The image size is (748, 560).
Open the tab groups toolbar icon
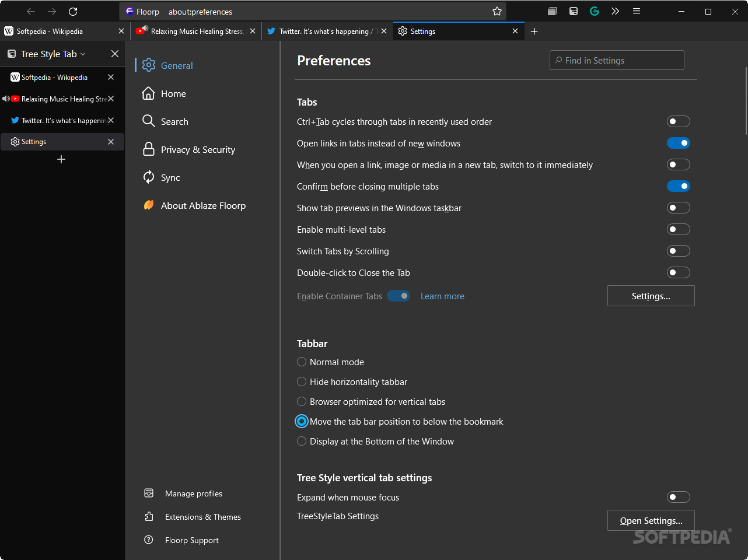pos(553,11)
